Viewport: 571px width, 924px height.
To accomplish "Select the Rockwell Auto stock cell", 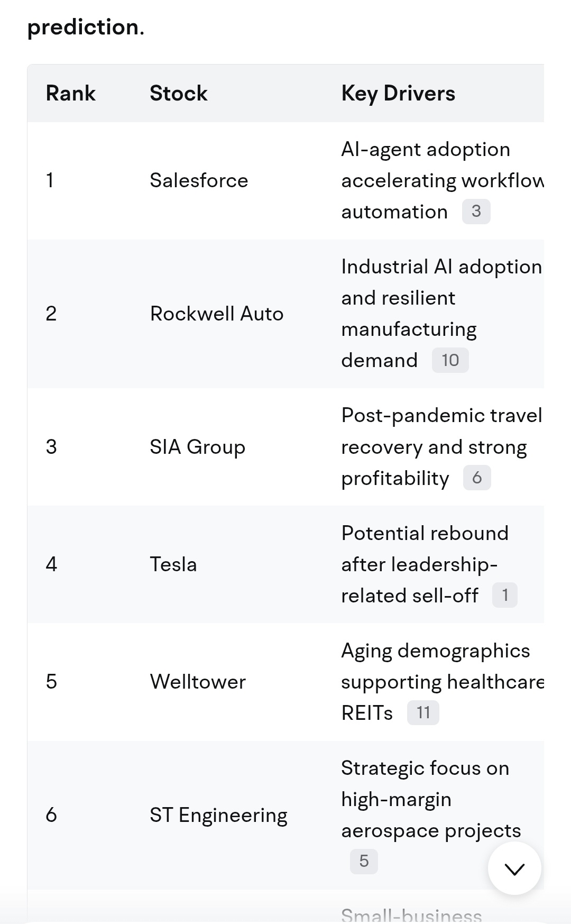I will click(x=217, y=314).
